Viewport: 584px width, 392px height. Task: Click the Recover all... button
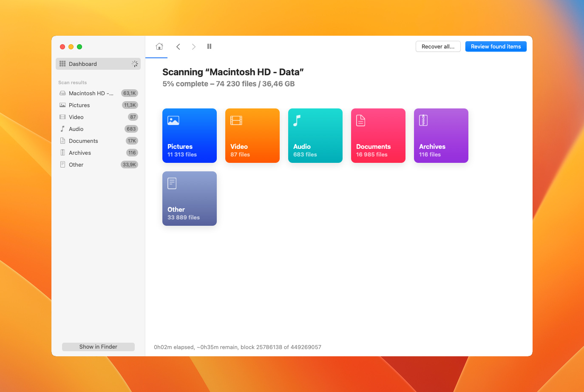tap(438, 47)
